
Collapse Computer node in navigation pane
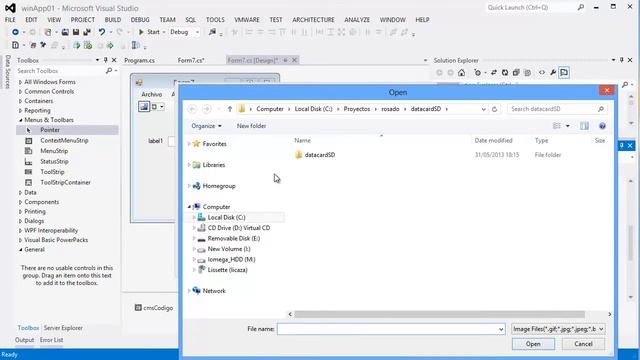[189, 207]
